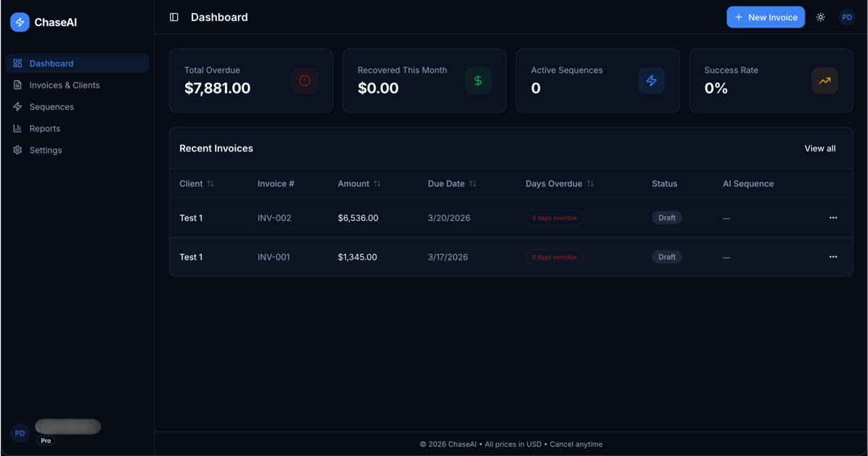Click the Reports bar chart icon
This screenshot has height=456, width=868.
[17, 129]
